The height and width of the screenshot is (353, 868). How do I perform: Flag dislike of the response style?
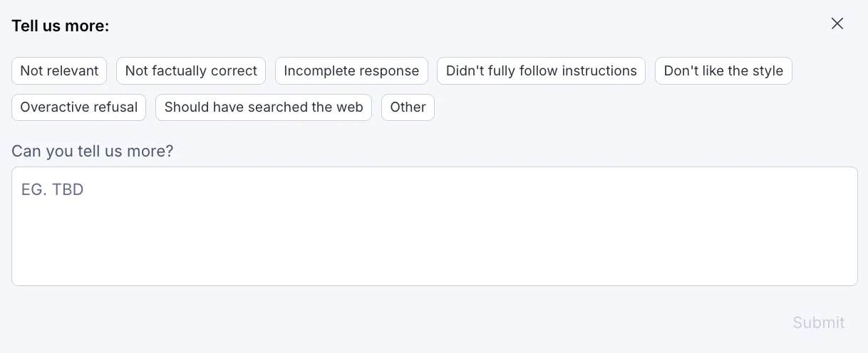723,71
